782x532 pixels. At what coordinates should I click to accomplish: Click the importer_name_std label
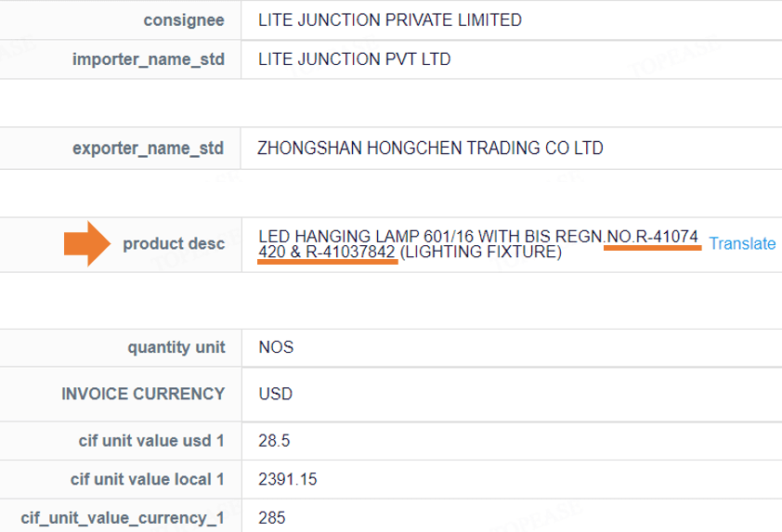tap(149, 60)
